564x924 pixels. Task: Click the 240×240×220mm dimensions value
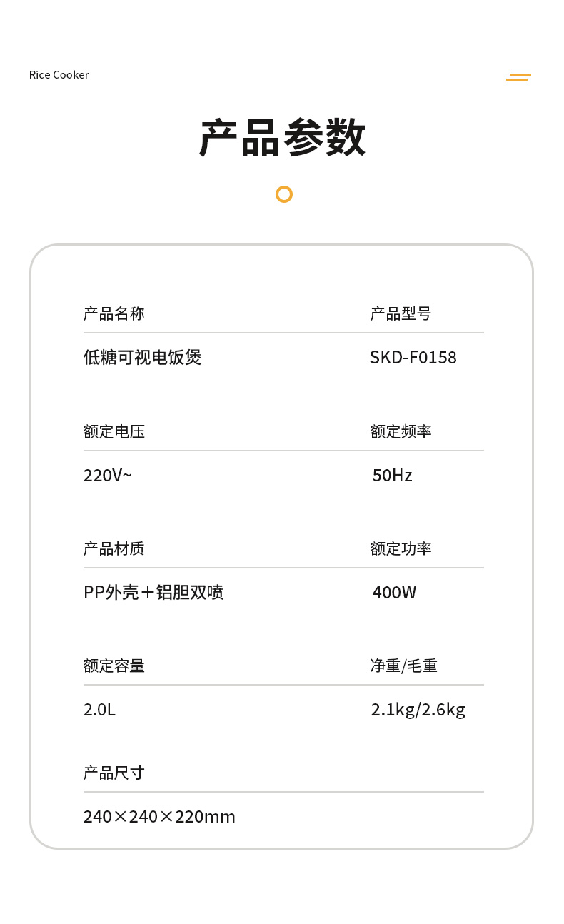(x=159, y=816)
